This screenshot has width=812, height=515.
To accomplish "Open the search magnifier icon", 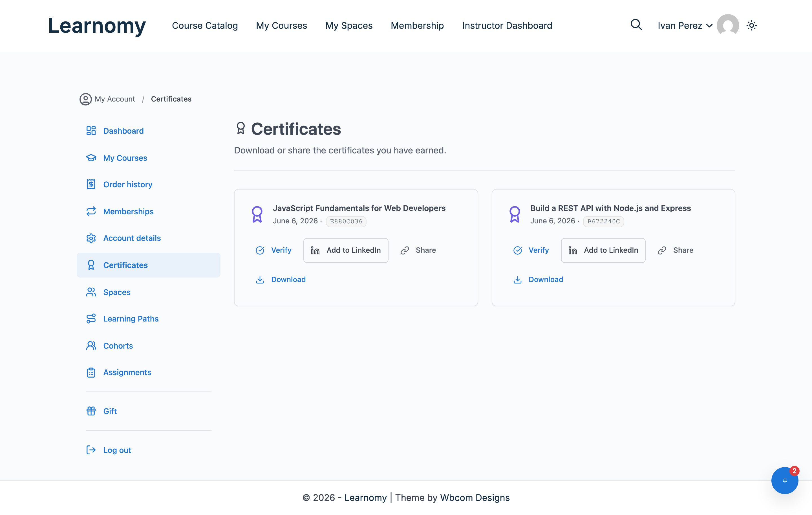I will [x=636, y=25].
